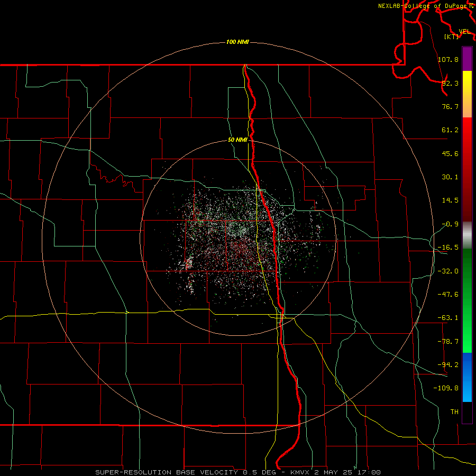476x476 pixels.
Task: Select the blue segment of velocity color bar
Action: 467,377
